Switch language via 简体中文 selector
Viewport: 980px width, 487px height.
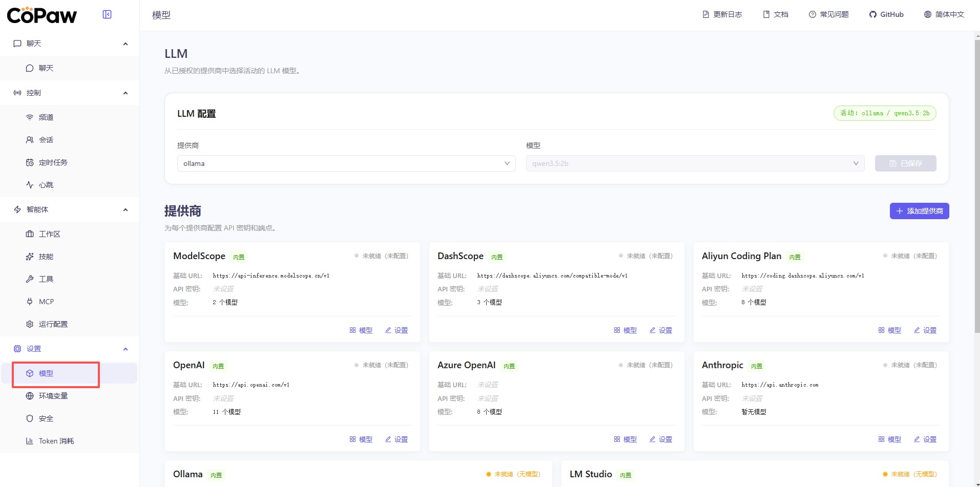tap(944, 14)
